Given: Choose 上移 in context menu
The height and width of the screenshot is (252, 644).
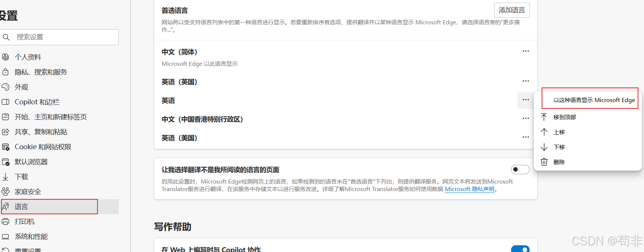Looking at the screenshot, I should pos(588,132).
